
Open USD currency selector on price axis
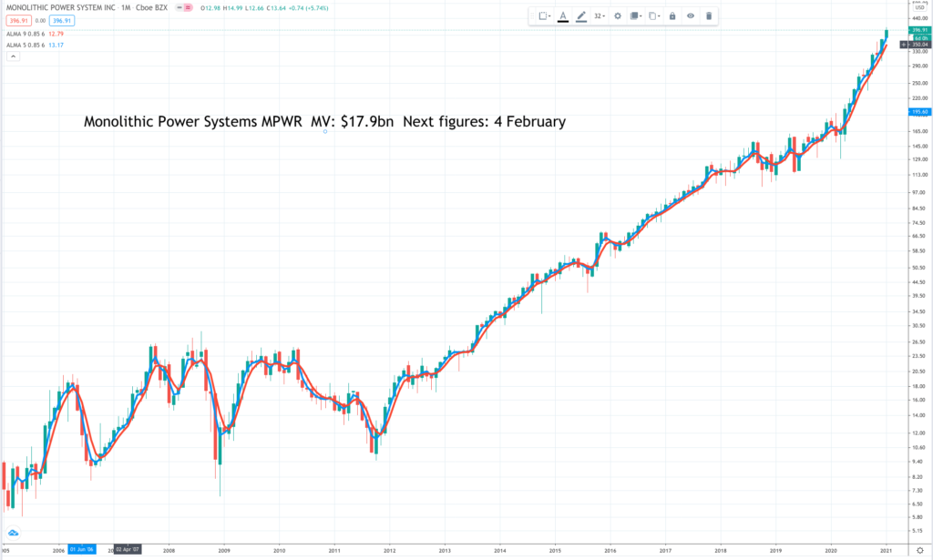pos(920,7)
